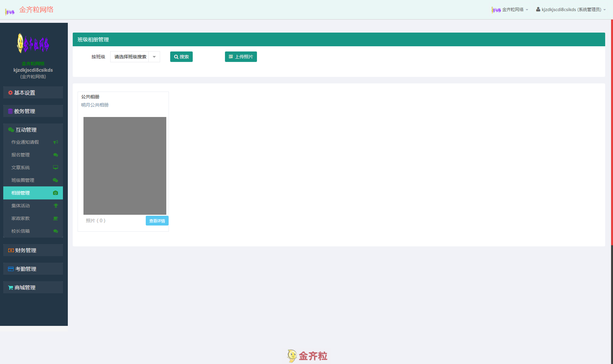The height and width of the screenshot is (364, 613).
Task: Click the chat bubble icon beside 报名管理
Action: tap(55, 155)
